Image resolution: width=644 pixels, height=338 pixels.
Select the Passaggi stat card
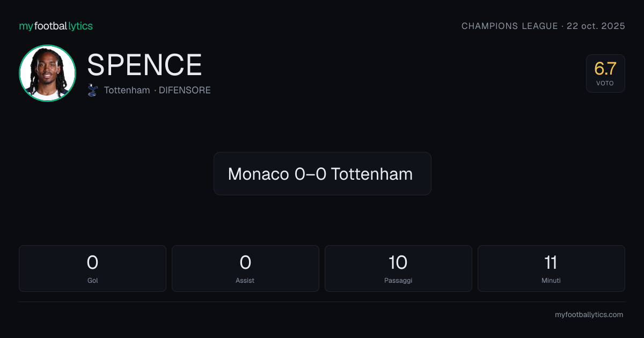tap(398, 268)
